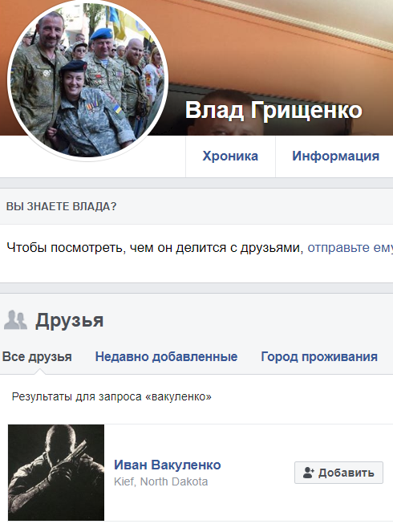Click the Чтобы посмотреть privacy message text
393x532 pixels.
[155, 248]
